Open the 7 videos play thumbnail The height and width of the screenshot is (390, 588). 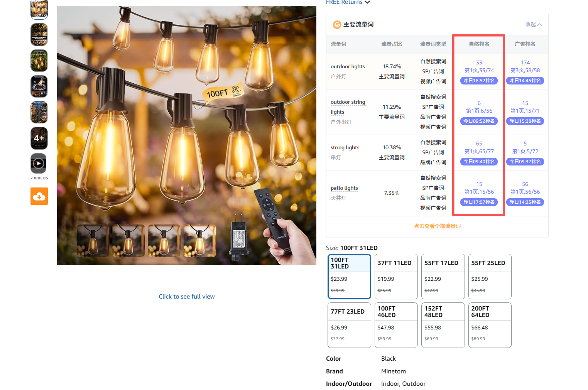pos(39,164)
